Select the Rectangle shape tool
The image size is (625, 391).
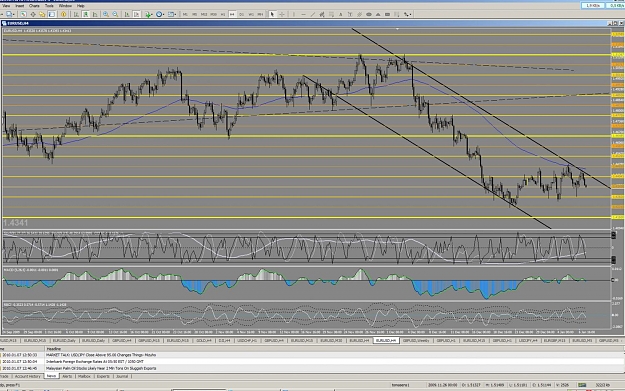(x=387, y=14)
